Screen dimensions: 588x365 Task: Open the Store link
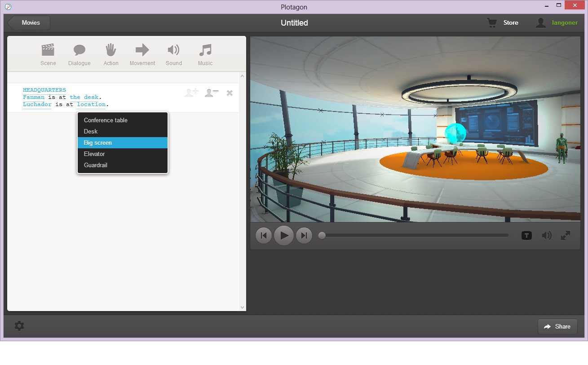(x=511, y=22)
